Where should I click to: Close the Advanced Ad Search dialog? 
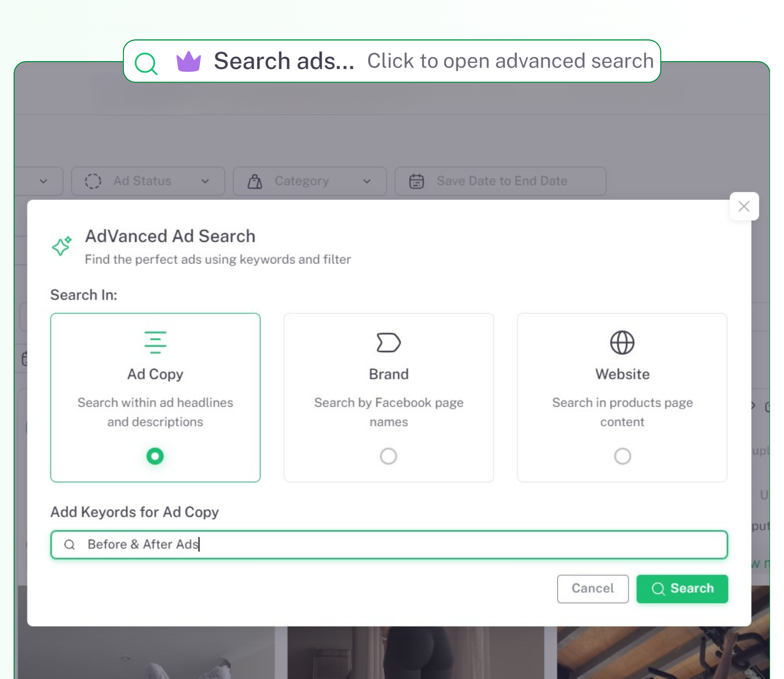744,206
